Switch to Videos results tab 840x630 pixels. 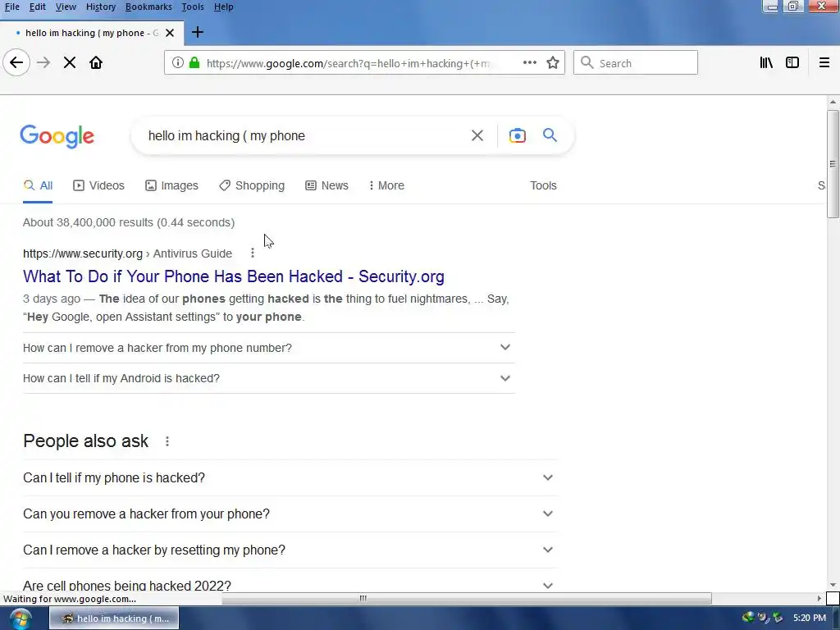coord(98,185)
